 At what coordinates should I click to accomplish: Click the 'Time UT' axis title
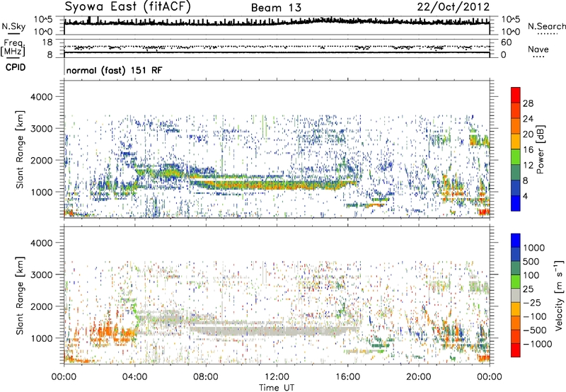click(277, 388)
